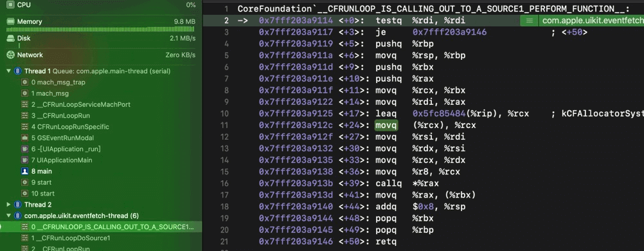
Task: Select frame 2 __CFRunLoopServiceMachPort
Action: (101, 104)
